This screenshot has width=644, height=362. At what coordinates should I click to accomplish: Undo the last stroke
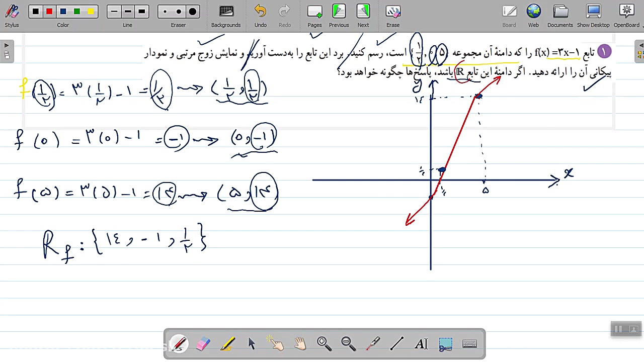pos(261,16)
